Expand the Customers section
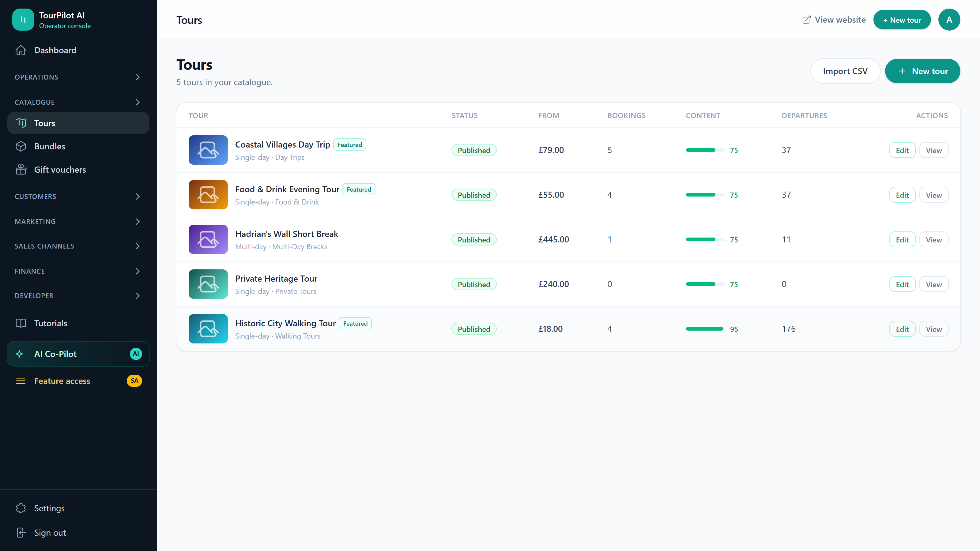 coord(78,197)
